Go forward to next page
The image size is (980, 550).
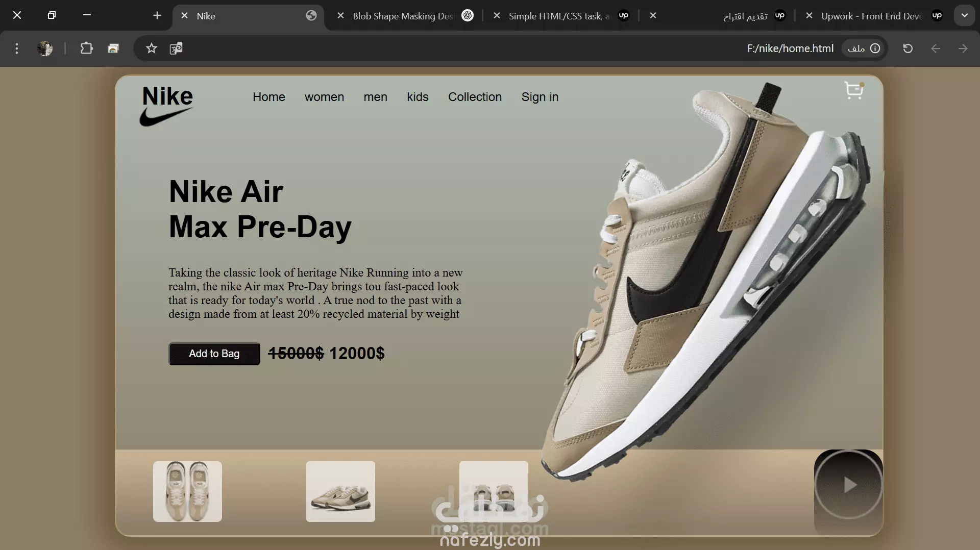(x=963, y=48)
